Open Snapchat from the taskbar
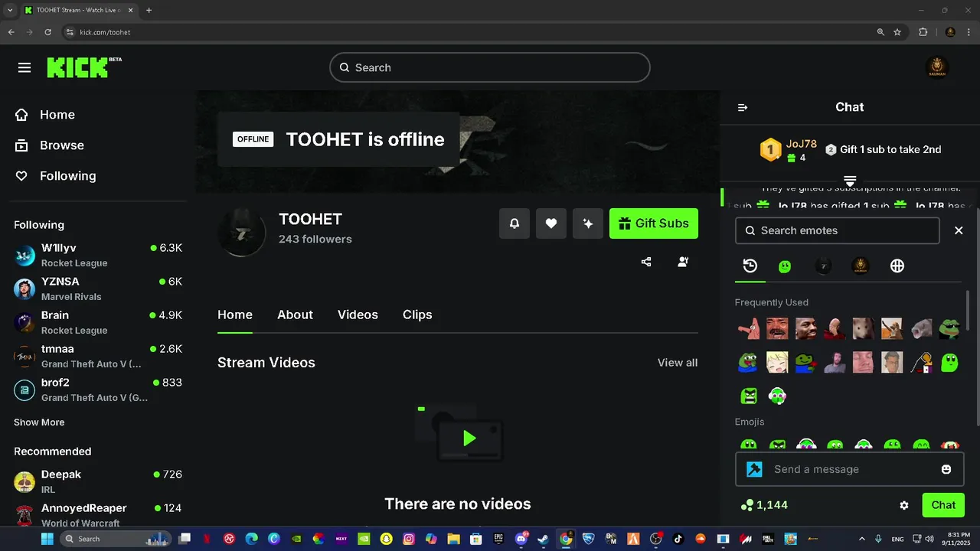The width and height of the screenshot is (980, 551). 386,539
